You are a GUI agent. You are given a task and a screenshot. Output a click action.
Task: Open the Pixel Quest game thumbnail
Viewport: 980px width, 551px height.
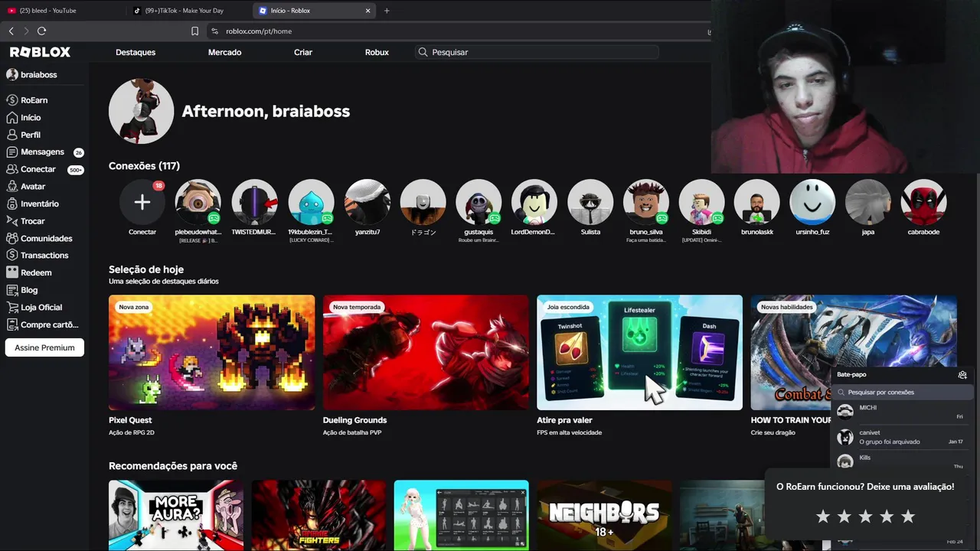[212, 353]
